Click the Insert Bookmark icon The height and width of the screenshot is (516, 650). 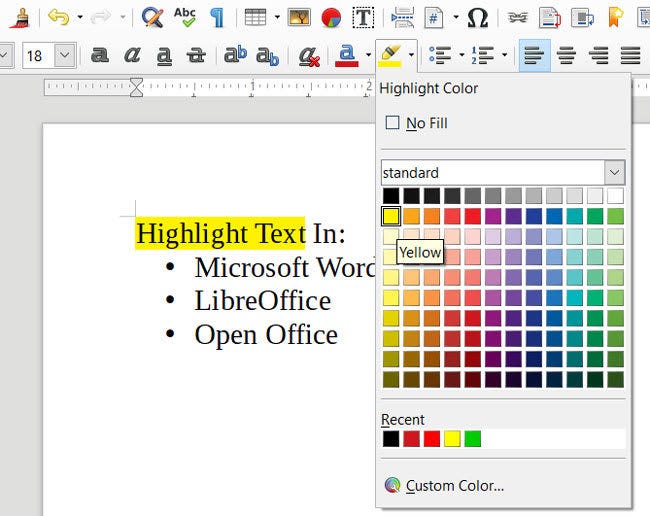(616, 17)
